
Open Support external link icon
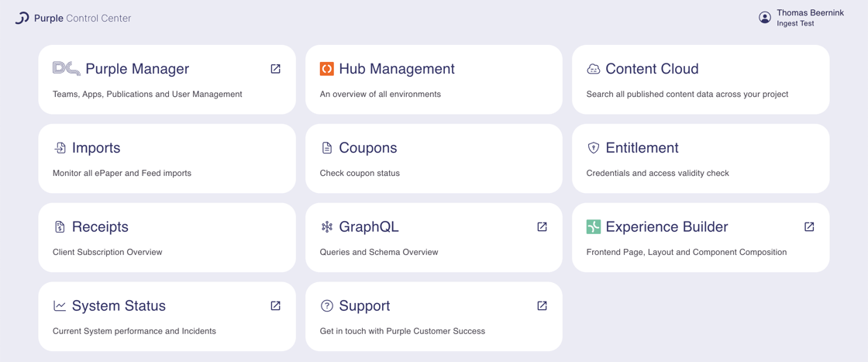coord(542,305)
